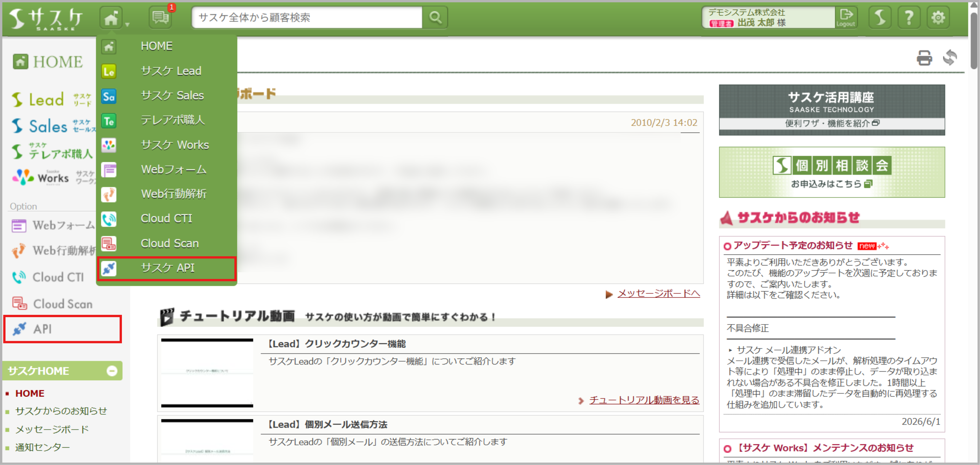
Task: Click the phone CTI icon in dropdown
Action: [x=109, y=219]
